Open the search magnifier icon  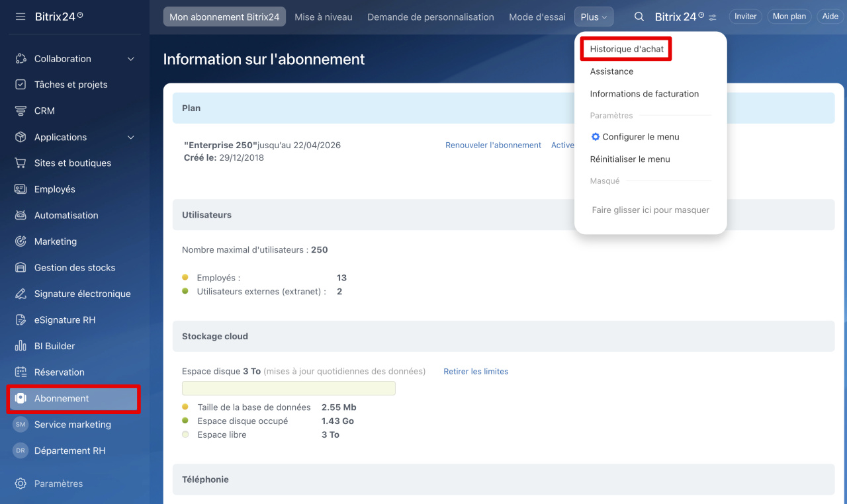[639, 17]
